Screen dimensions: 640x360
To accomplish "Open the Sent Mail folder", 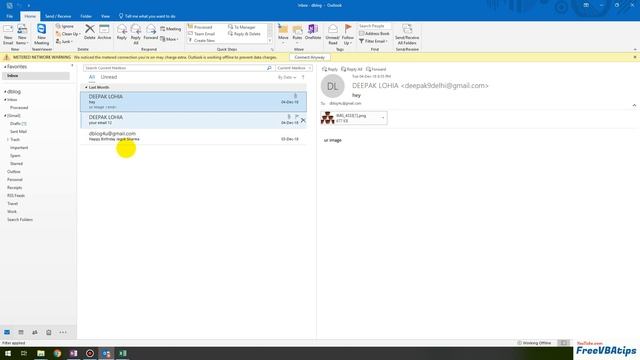I will (18, 132).
